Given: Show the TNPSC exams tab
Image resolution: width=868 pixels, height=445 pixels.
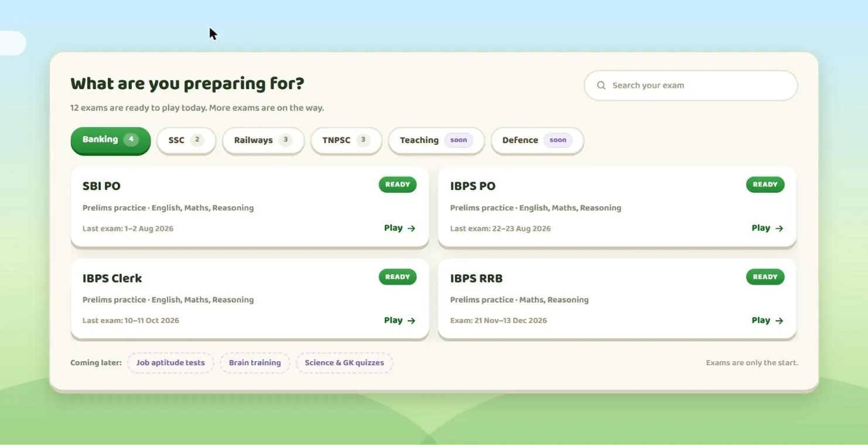Looking at the screenshot, I should (346, 140).
